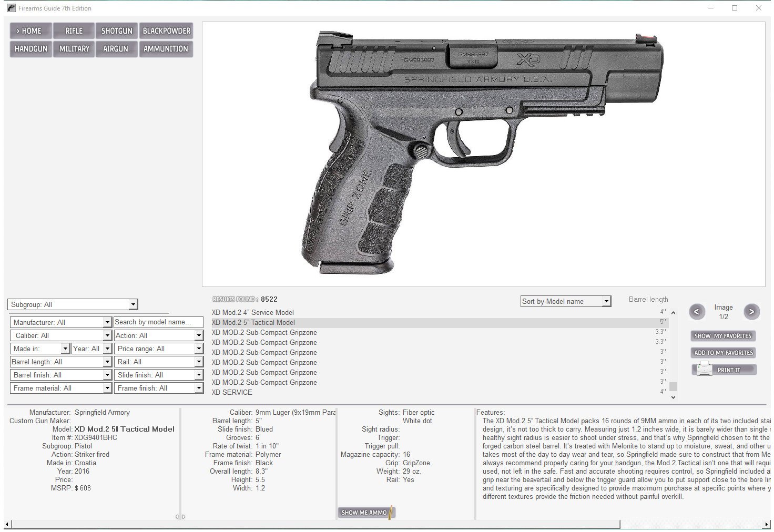This screenshot has width=774, height=532.
Task: Open the Subgroup dropdown
Action: (x=133, y=304)
